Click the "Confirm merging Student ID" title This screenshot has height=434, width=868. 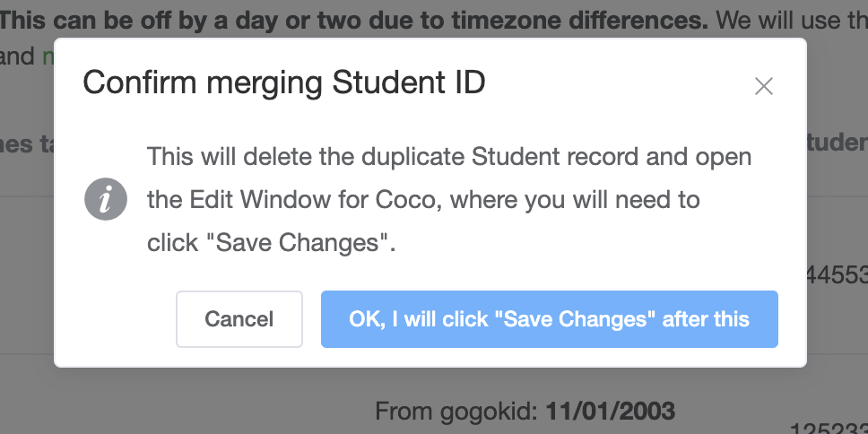(284, 82)
